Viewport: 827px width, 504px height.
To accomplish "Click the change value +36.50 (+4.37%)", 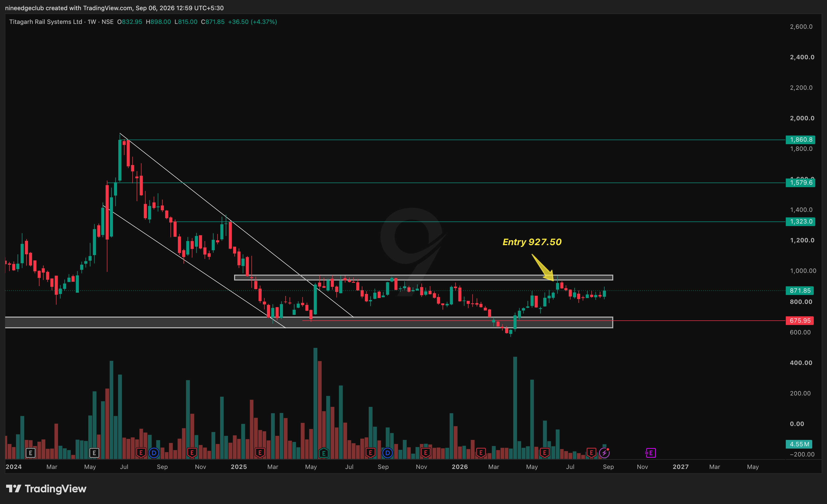I will pos(252,22).
